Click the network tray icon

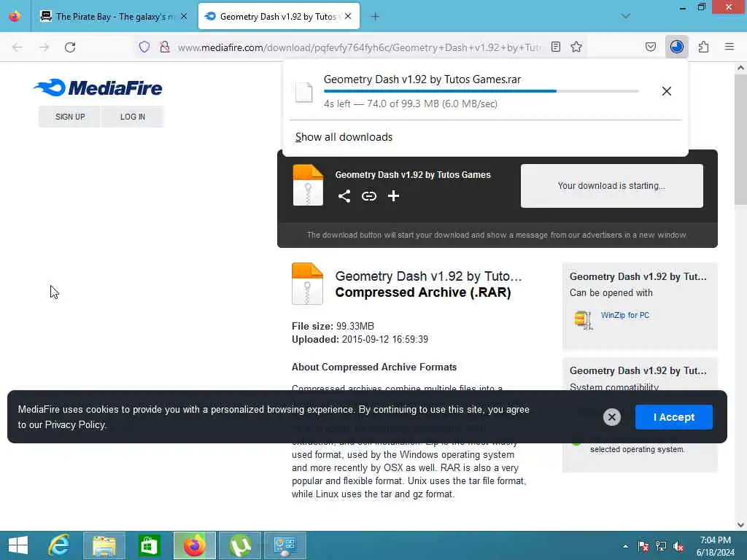point(661,546)
